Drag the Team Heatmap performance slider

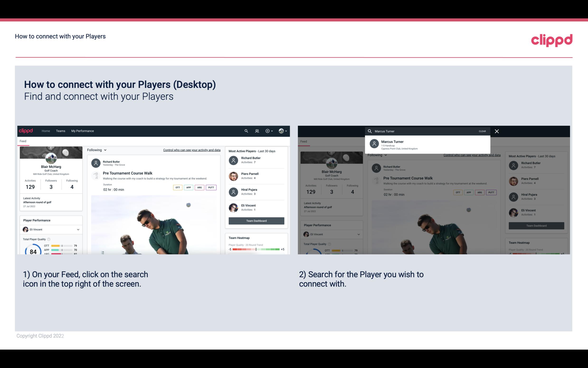[x=256, y=250]
